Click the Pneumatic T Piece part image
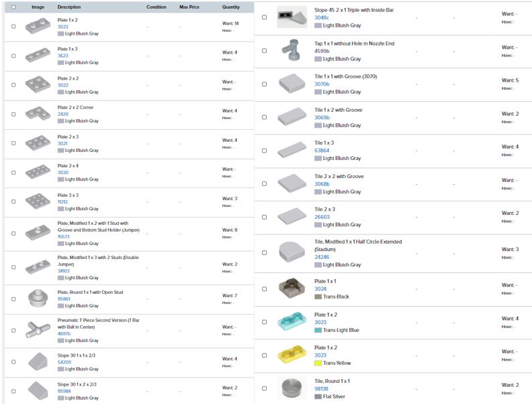This screenshot has width=532, height=409. pyautogui.click(x=38, y=329)
